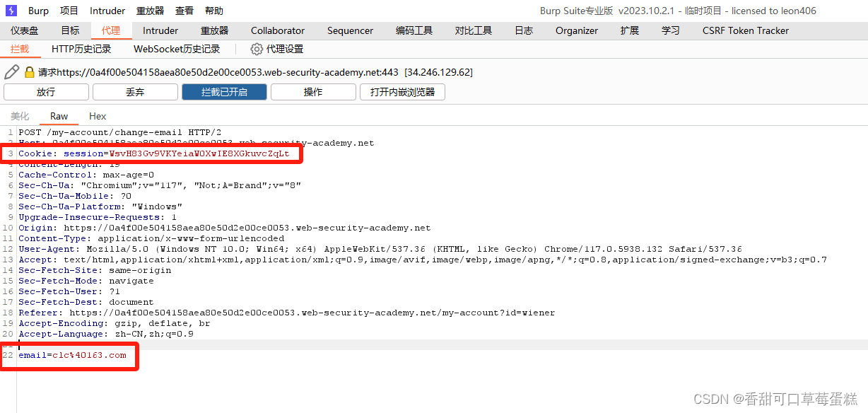Open the 日志 tab
The height and width of the screenshot is (413, 868).
(524, 30)
